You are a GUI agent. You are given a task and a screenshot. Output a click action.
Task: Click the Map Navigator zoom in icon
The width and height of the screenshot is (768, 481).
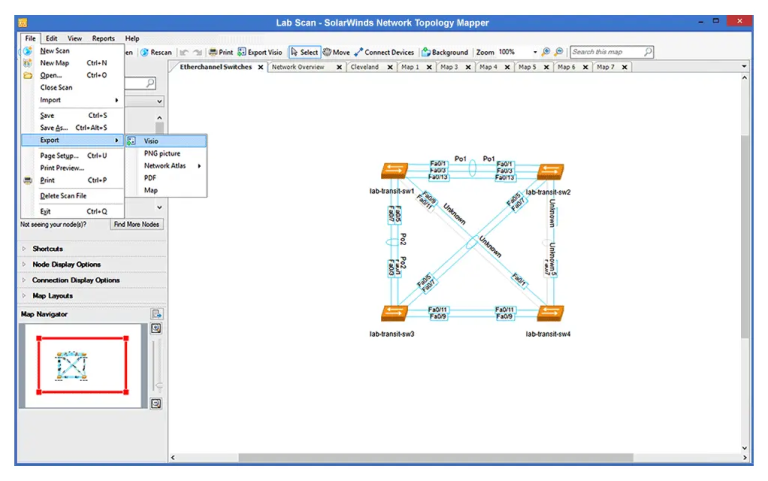click(156, 329)
